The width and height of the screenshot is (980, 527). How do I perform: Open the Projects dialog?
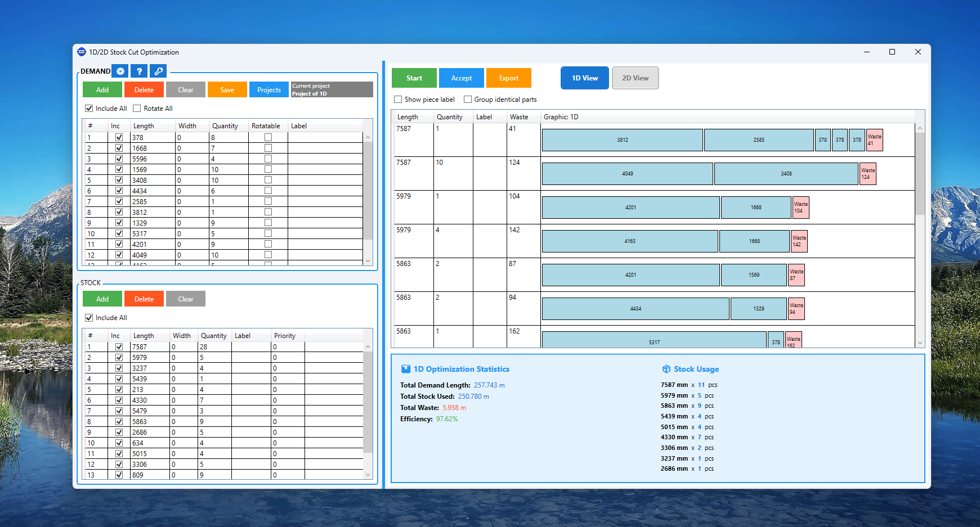coord(269,89)
